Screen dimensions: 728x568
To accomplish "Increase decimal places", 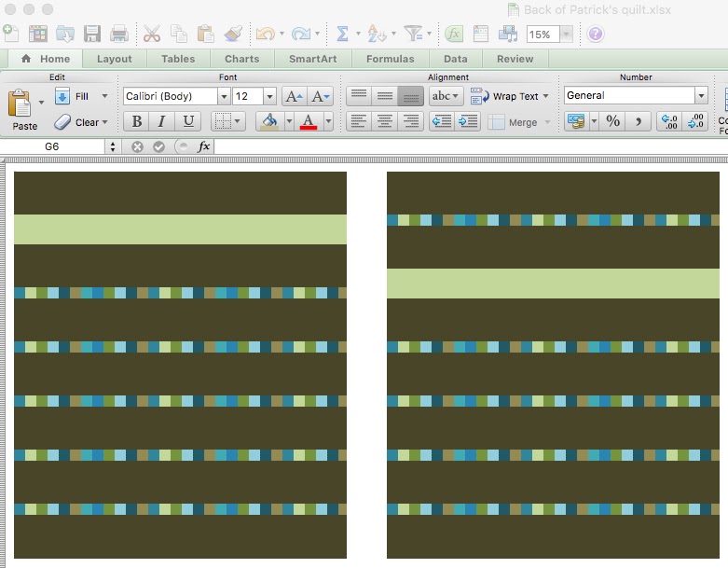I will pyautogui.click(x=669, y=121).
